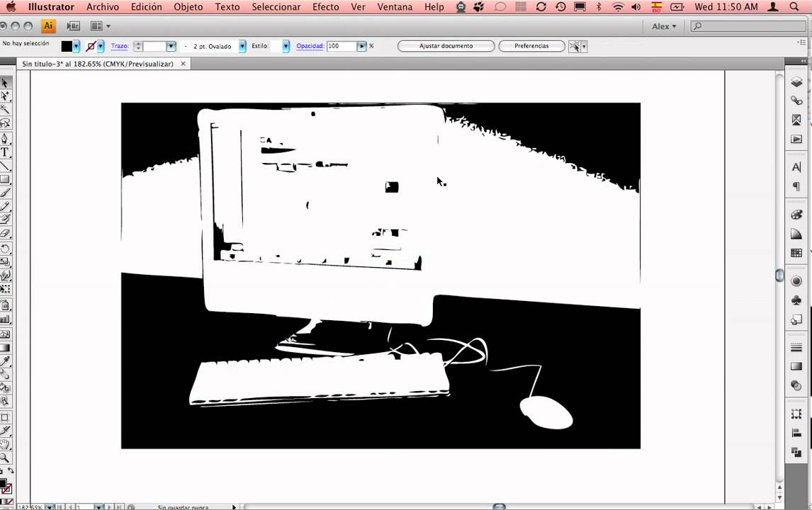
Task: Select the Artboard tool
Action: pos(5,416)
